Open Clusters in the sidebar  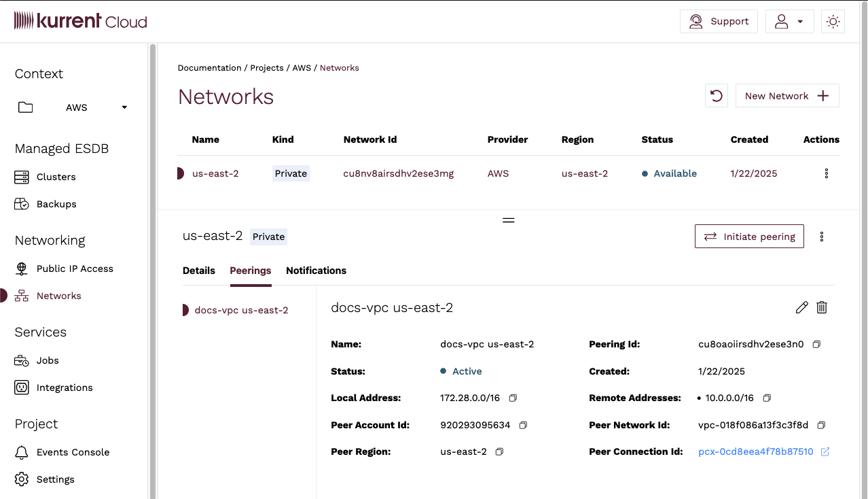56,177
